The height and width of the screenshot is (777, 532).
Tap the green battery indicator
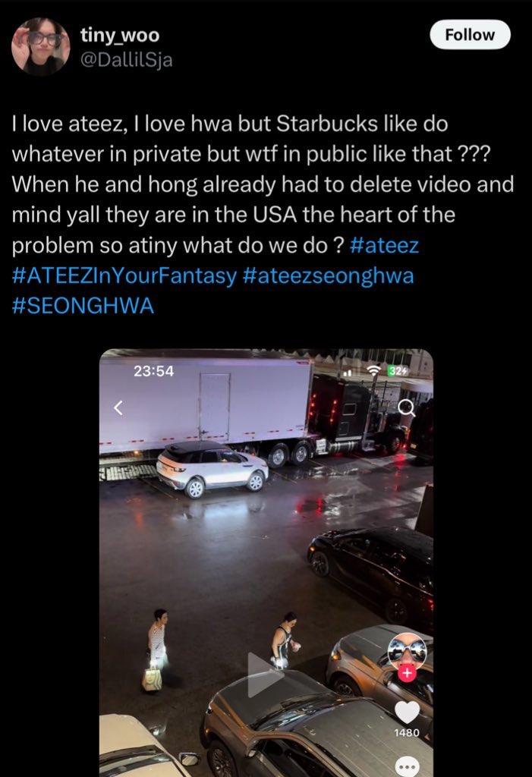click(x=398, y=370)
